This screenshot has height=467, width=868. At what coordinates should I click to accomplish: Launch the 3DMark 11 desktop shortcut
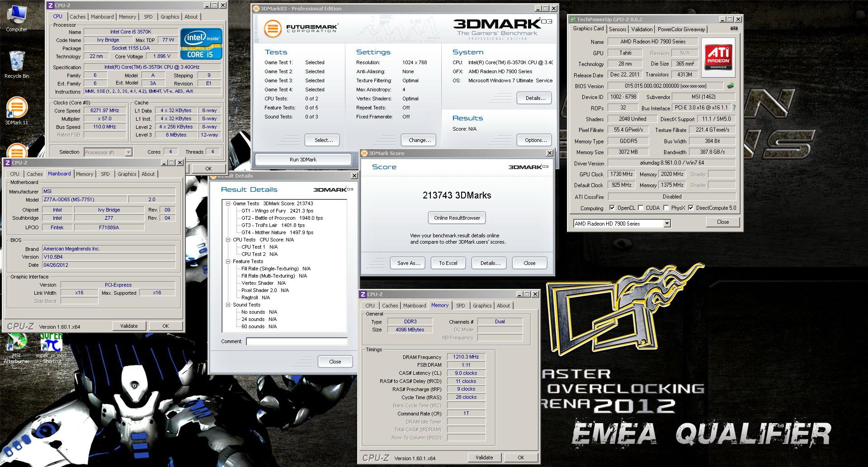(x=17, y=111)
